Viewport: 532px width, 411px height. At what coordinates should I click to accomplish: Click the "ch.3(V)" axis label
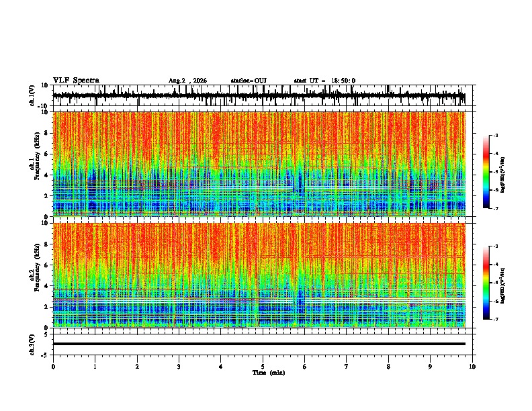(32, 345)
